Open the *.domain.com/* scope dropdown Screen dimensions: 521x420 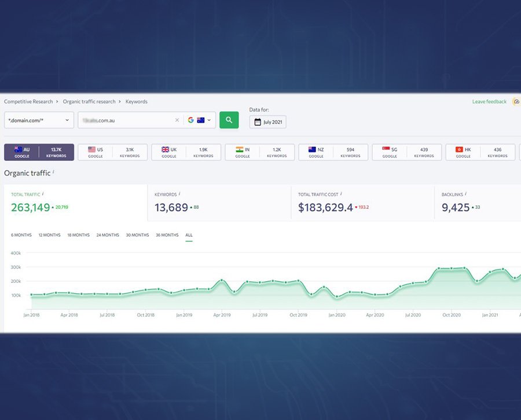coord(39,120)
